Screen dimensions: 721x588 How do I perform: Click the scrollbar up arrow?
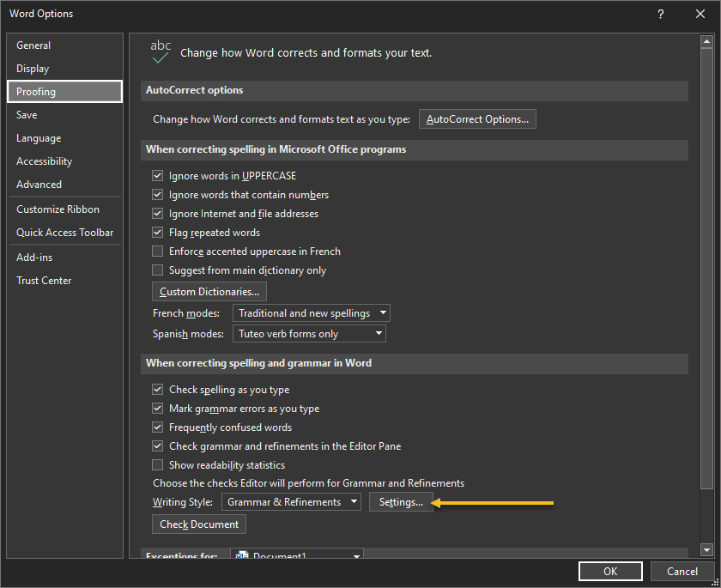[x=706, y=42]
